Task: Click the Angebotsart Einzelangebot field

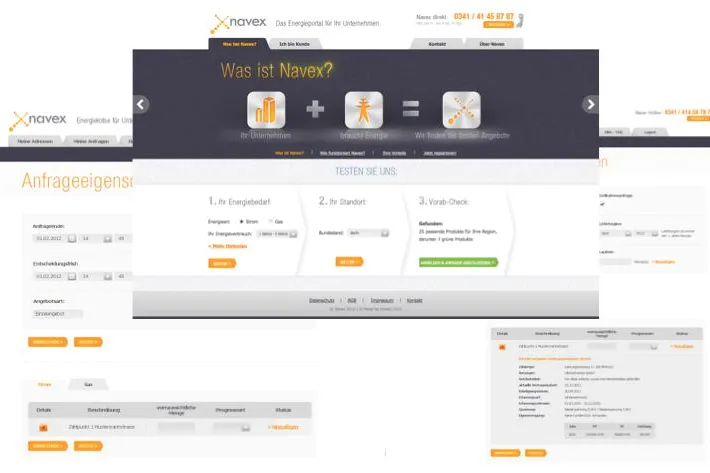Action: click(58, 314)
